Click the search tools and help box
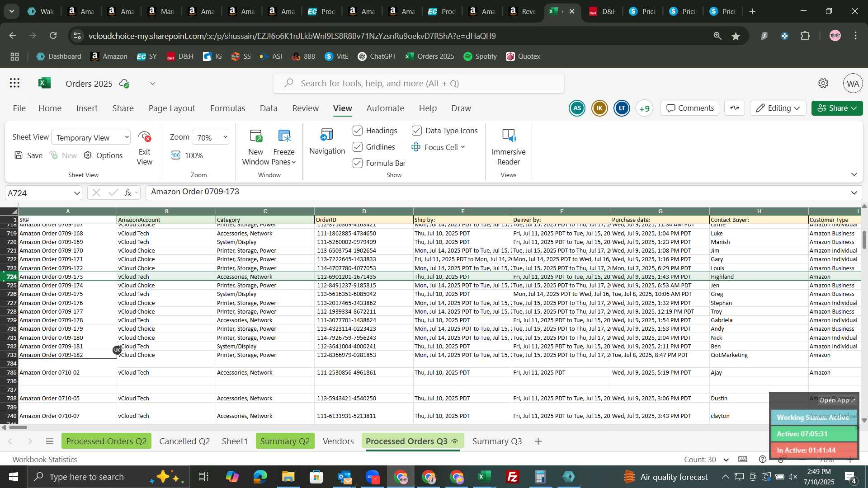 pyautogui.click(x=419, y=83)
